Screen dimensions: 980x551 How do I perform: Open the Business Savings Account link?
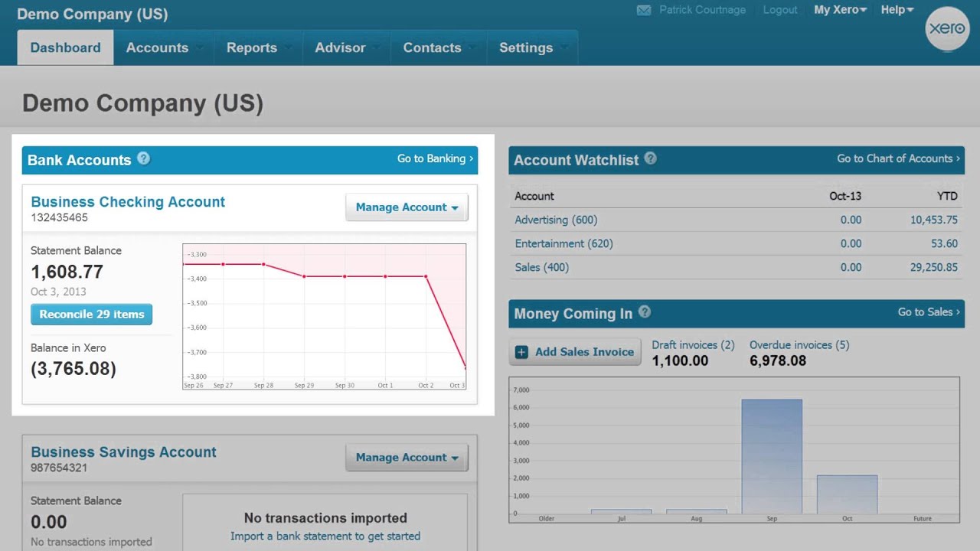coord(123,452)
